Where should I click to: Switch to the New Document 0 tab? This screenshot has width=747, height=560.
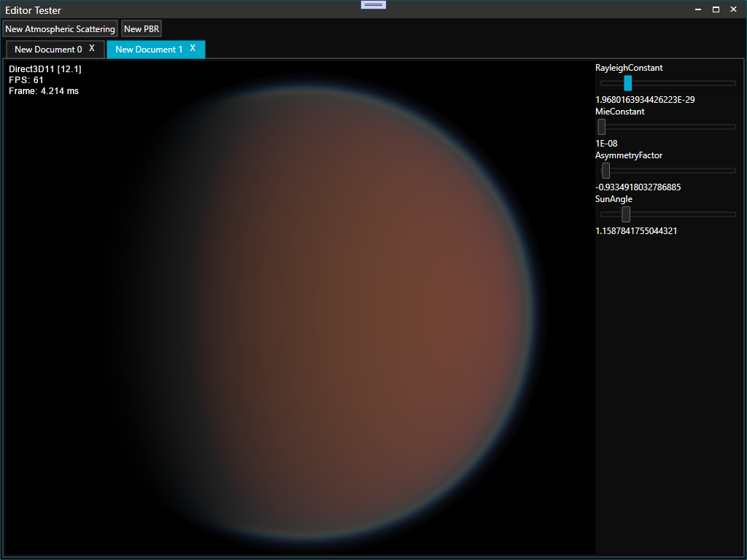point(48,50)
